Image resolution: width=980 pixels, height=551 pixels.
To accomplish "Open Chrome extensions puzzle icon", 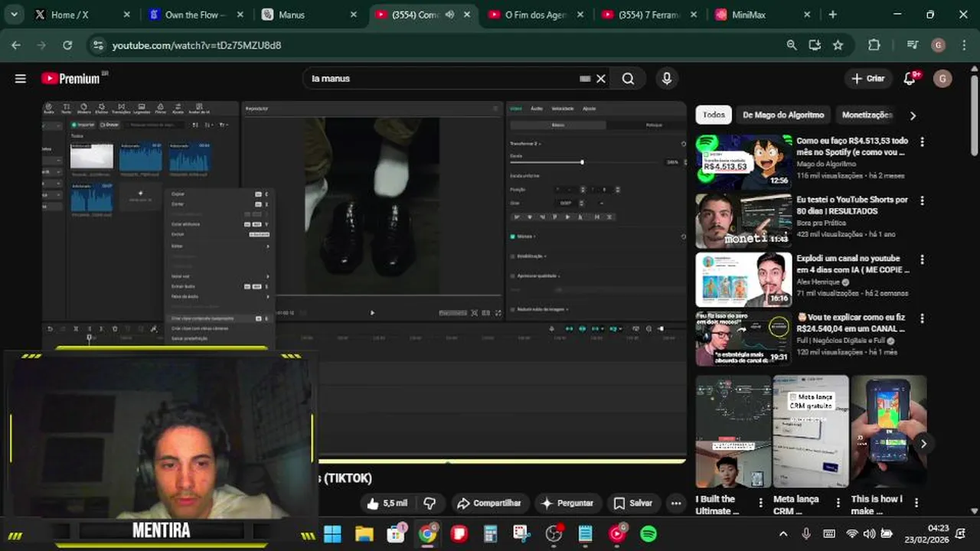I will [x=874, y=45].
